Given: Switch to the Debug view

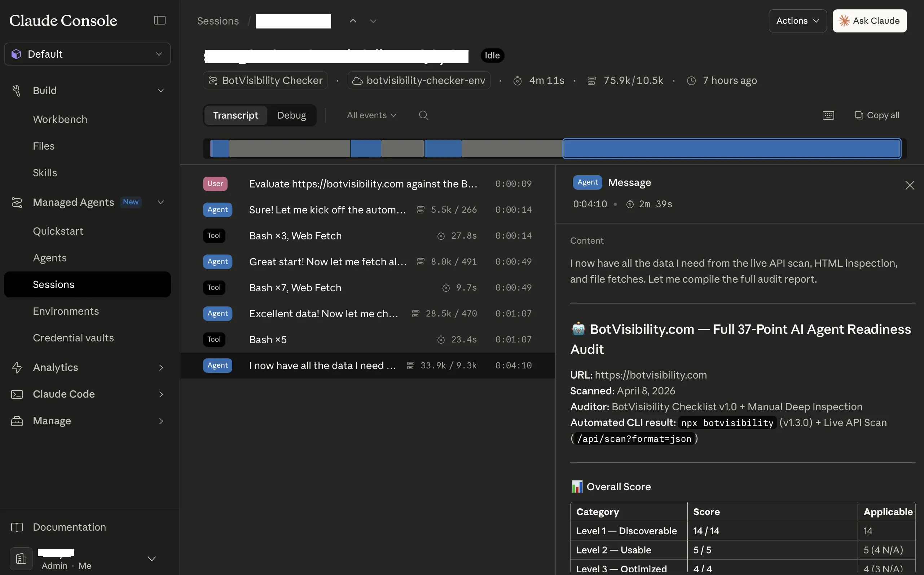Looking at the screenshot, I should point(291,115).
